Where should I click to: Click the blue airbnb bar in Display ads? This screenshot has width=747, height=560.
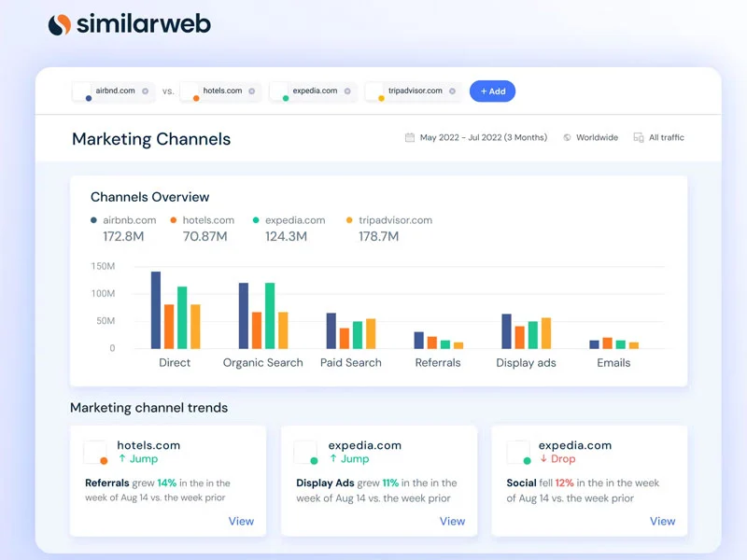click(x=506, y=331)
